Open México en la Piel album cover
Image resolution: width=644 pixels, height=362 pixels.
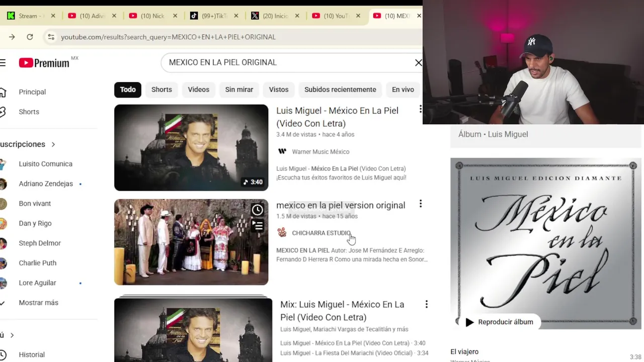546,243
